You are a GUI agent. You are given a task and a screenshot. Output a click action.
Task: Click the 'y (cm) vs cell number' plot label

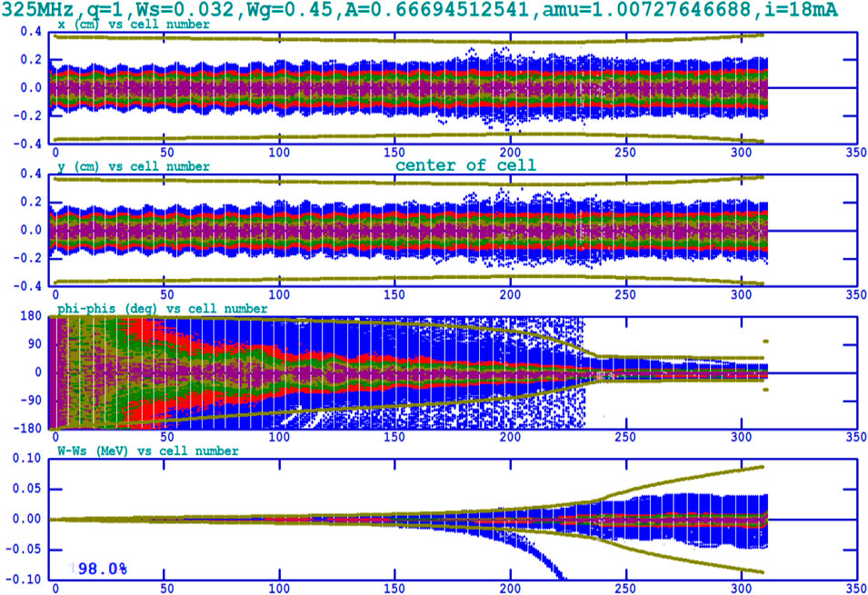(x=134, y=166)
